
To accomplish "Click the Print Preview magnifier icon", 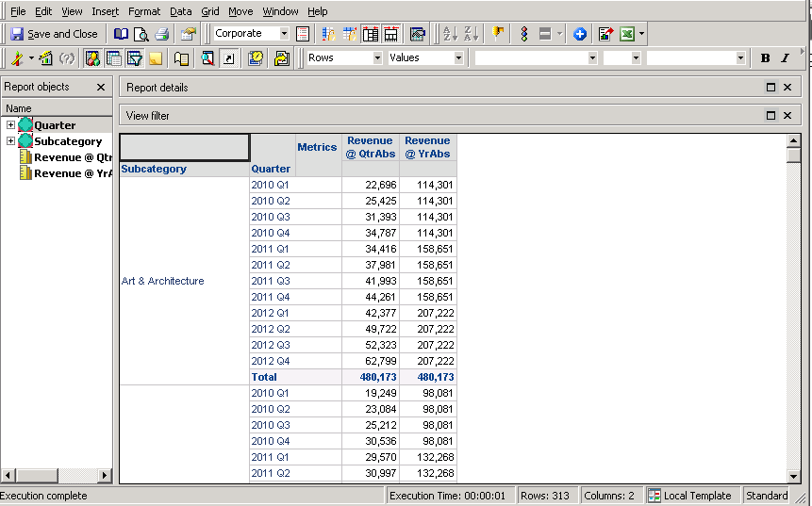I will (141, 34).
